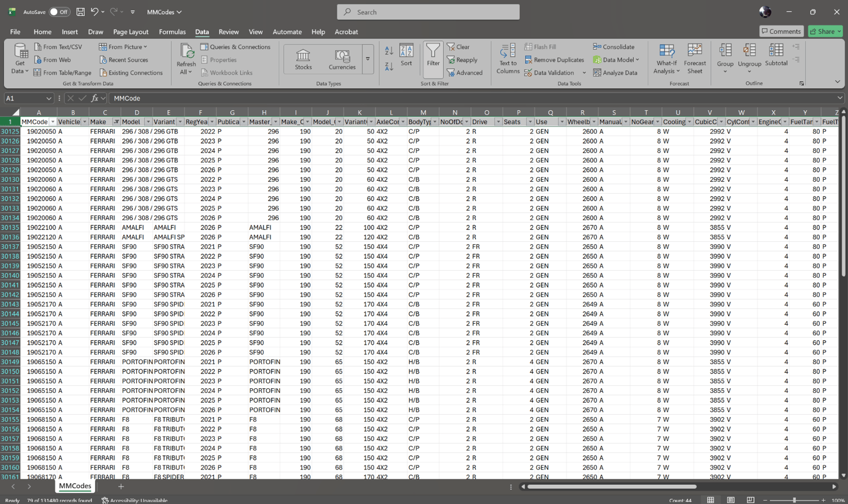Screen dimensions: 848x504
Task: Collapse the ribbon with the chevron
Action: tap(837, 82)
